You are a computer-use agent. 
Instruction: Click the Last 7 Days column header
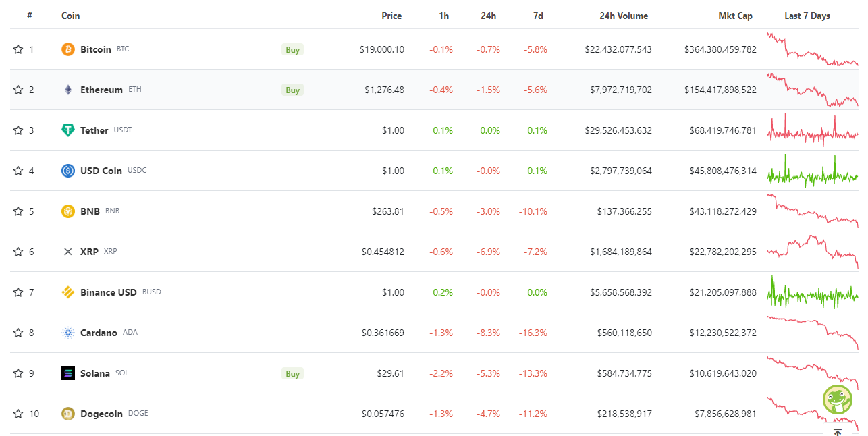tap(807, 16)
